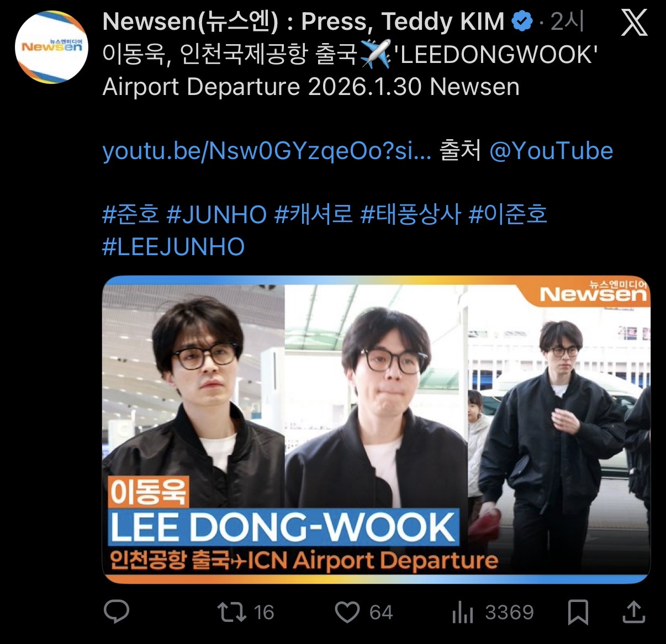Open hashtag #LEEJUNHO

(173, 247)
